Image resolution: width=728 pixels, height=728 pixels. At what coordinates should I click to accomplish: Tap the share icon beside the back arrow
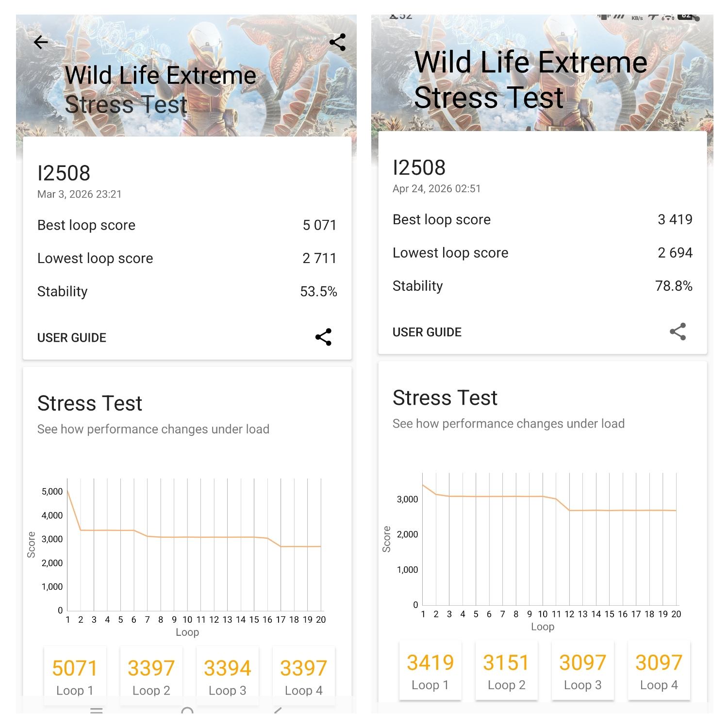tap(337, 43)
